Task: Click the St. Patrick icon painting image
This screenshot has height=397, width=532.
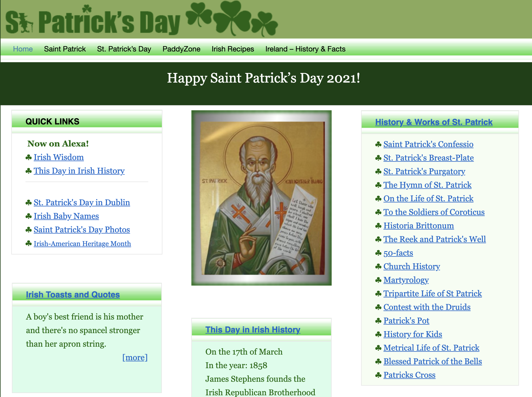Action: 261,198
